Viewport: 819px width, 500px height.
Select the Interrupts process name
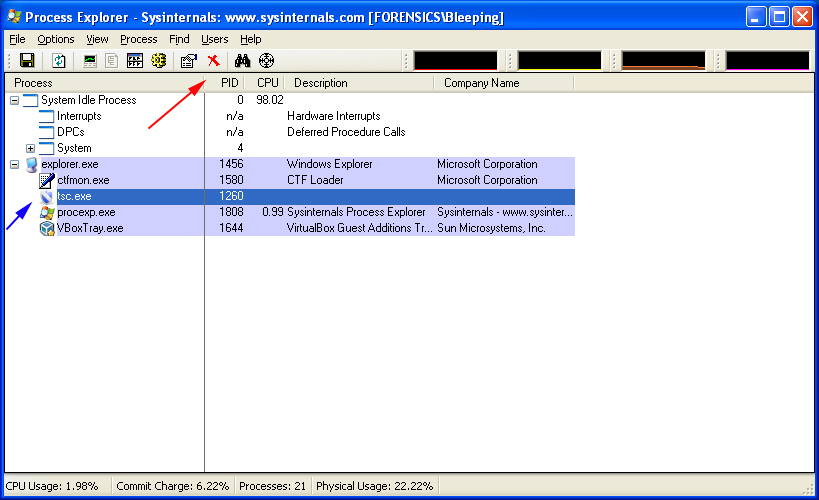(x=79, y=117)
